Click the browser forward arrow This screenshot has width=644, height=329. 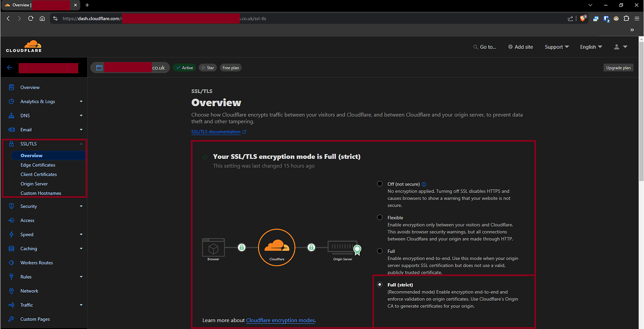tap(19, 19)
